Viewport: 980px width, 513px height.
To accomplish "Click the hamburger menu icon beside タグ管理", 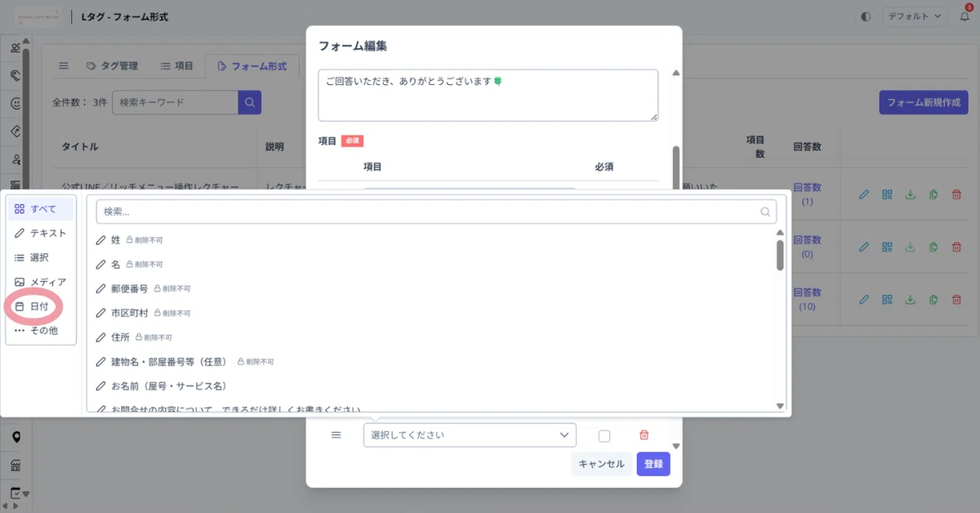I will coord(64,65).
